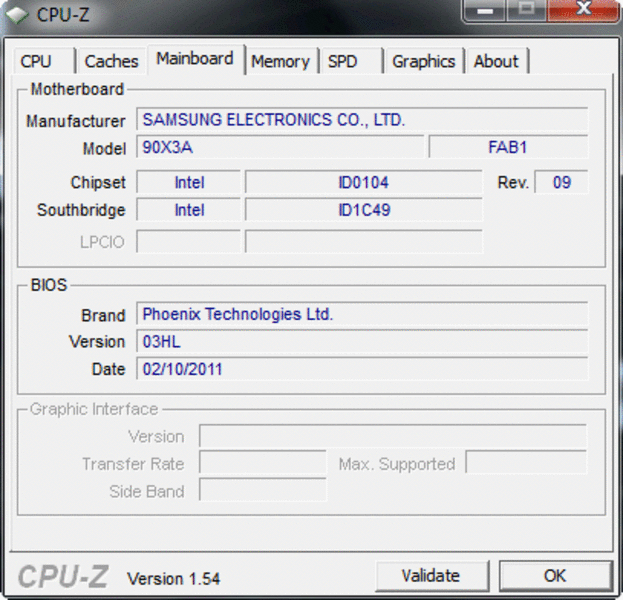The image size is (623, 600).
Task: Click the Manufacturer field SAMSUNG ELECTRONICS CO., LTD.
Action: pos(362,119)
